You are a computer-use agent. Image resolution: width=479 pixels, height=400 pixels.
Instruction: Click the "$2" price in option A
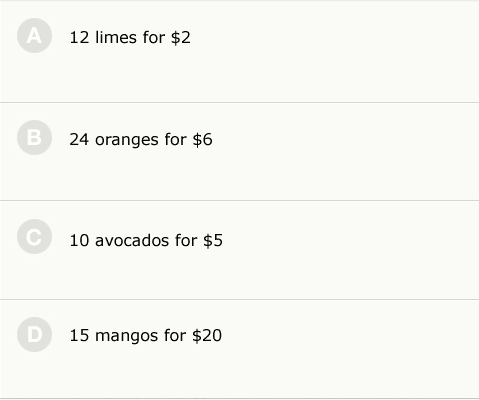[x=181, y=37]
